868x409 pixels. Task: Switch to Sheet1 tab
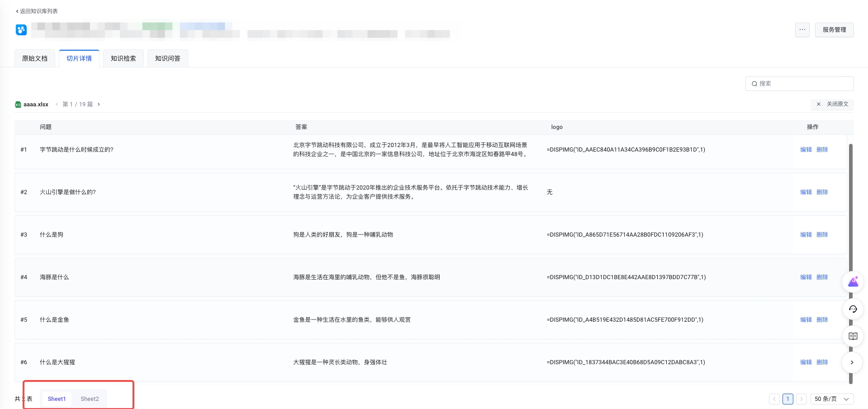[x=57, y=399]
